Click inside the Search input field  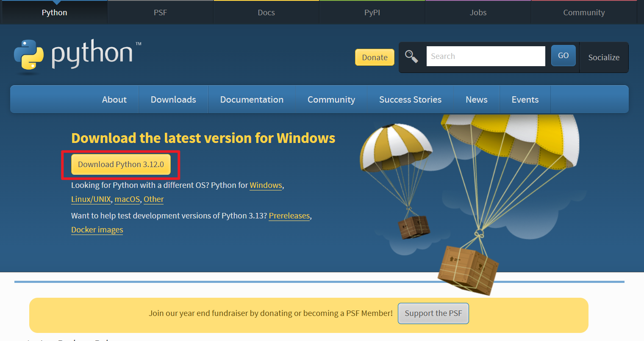(x=486, y=56)
